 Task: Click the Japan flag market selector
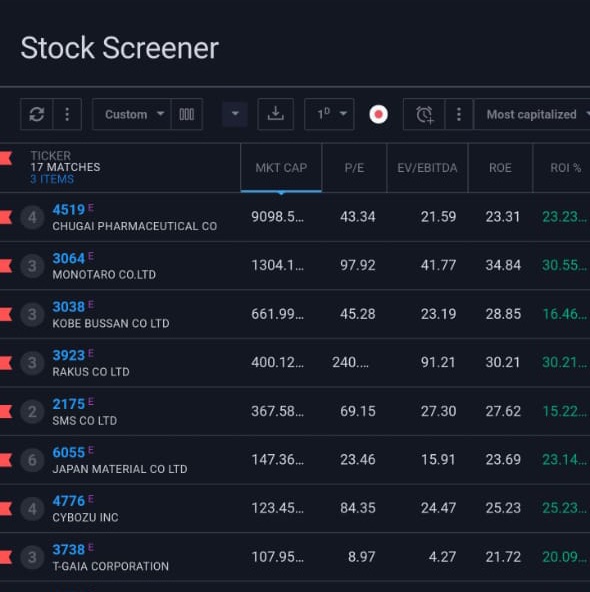coord(379,114)
